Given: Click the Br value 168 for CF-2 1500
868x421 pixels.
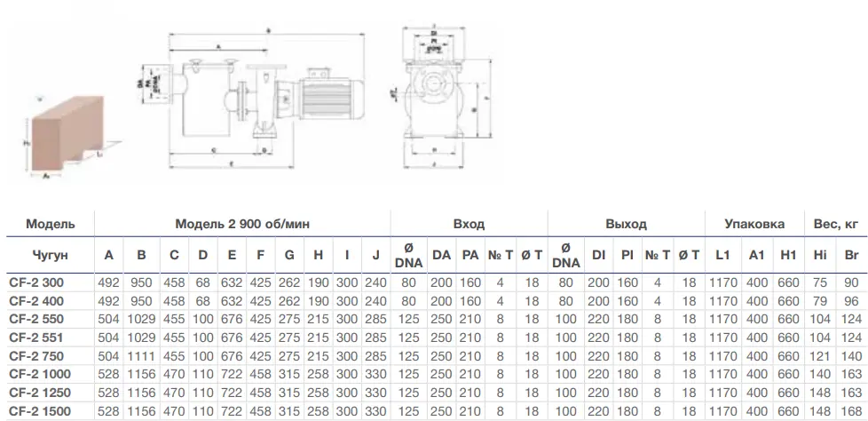Looking at the screenshot, I should pyautogui.click(x=852, y=411).
